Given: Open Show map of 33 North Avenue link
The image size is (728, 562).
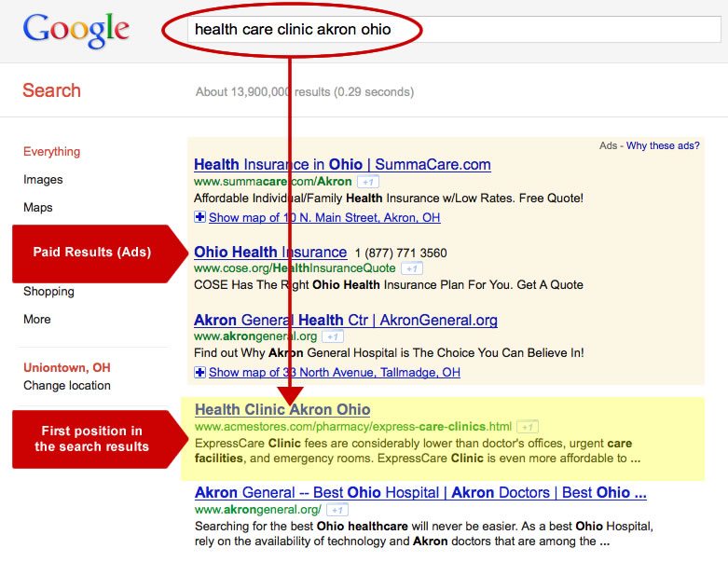Looking at the screenshot, I should coord(335,372).
